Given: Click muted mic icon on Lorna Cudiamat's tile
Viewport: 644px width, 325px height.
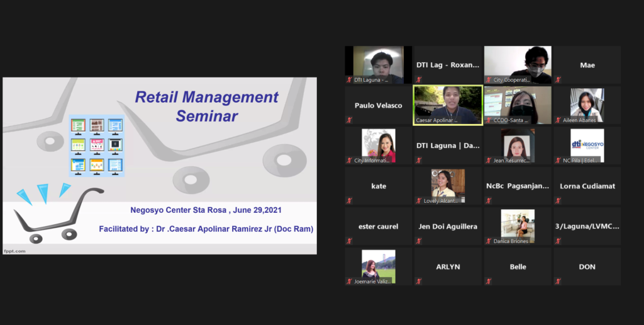Looking at the screenshot, I should pos(557,200).
